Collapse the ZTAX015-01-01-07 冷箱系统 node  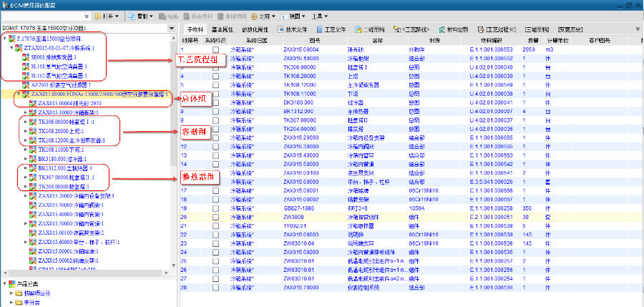coord(11,48)
